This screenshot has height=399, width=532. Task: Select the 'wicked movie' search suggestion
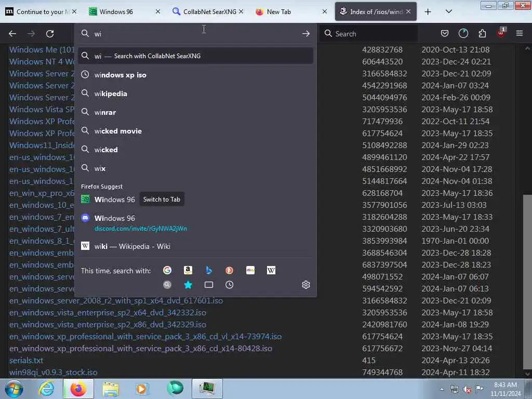point(195,130)
